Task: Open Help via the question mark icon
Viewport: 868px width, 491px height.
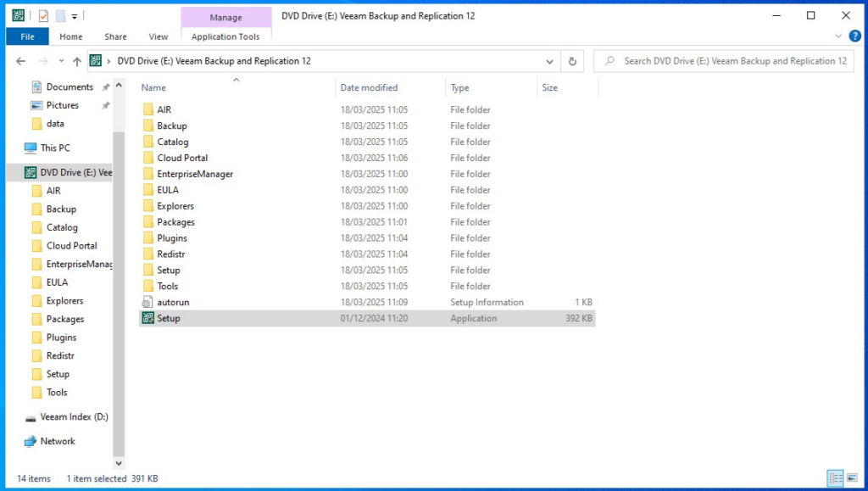Action: 854,36
